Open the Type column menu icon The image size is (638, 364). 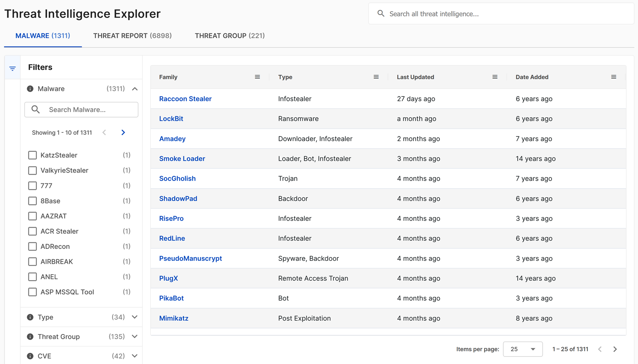tap(376, 77)
